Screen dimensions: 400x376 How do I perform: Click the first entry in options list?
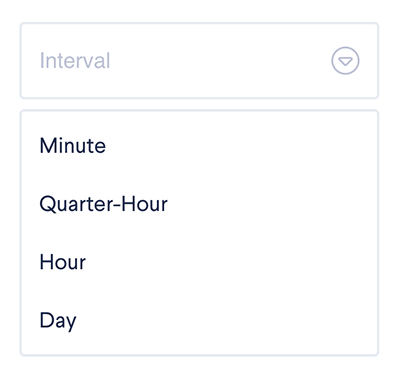[x=199, y=146]
